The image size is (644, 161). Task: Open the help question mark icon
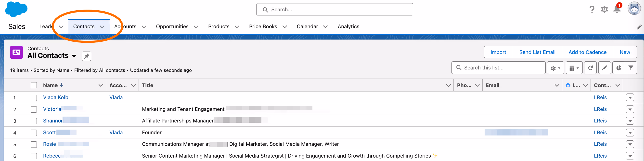click(x=592, y=10)
